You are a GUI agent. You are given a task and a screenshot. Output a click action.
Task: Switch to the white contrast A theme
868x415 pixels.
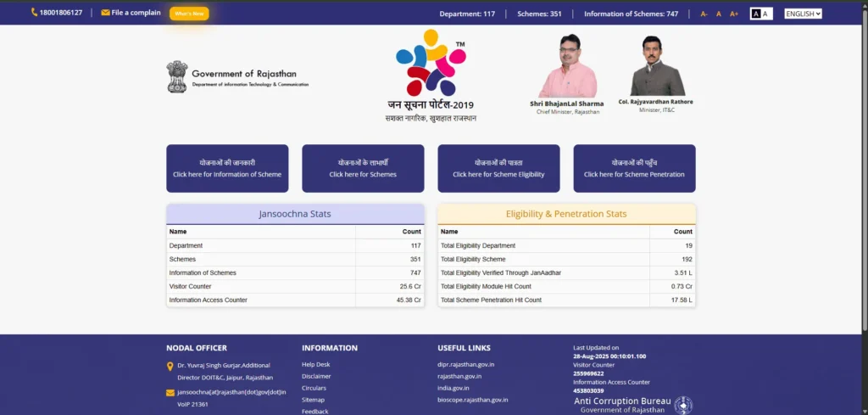[766, 14]
